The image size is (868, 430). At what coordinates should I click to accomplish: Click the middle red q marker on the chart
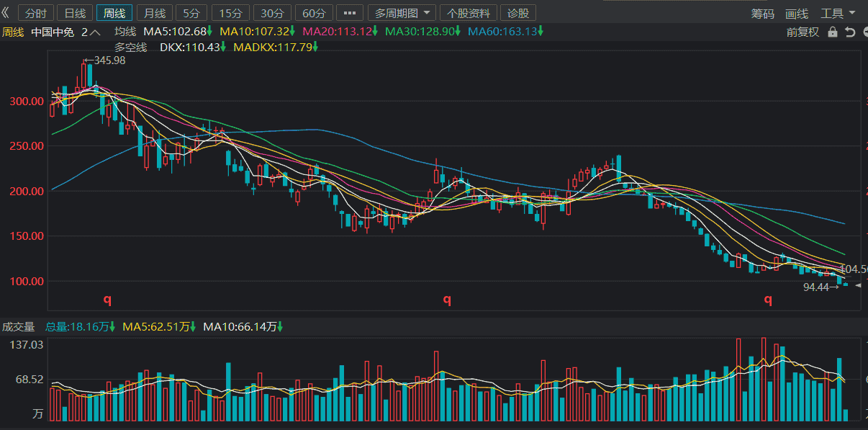pyautogui.click(x=447, y=299)
